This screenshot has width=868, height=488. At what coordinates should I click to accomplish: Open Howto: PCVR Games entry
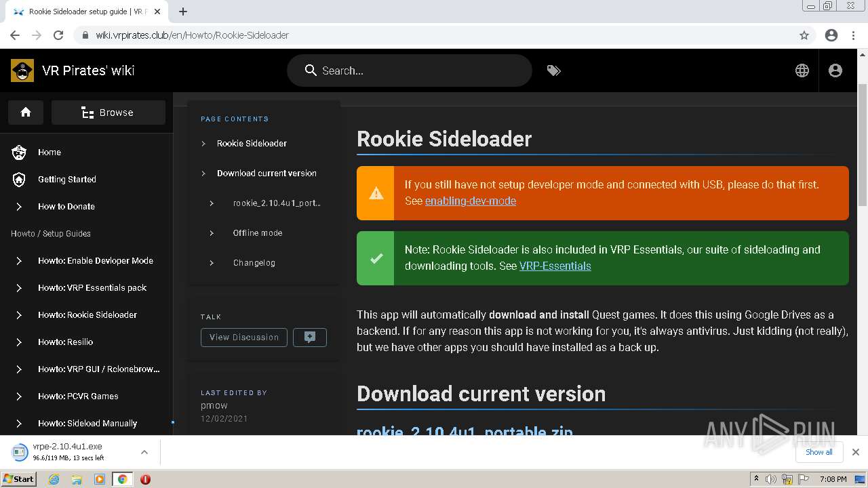point(87,396)
